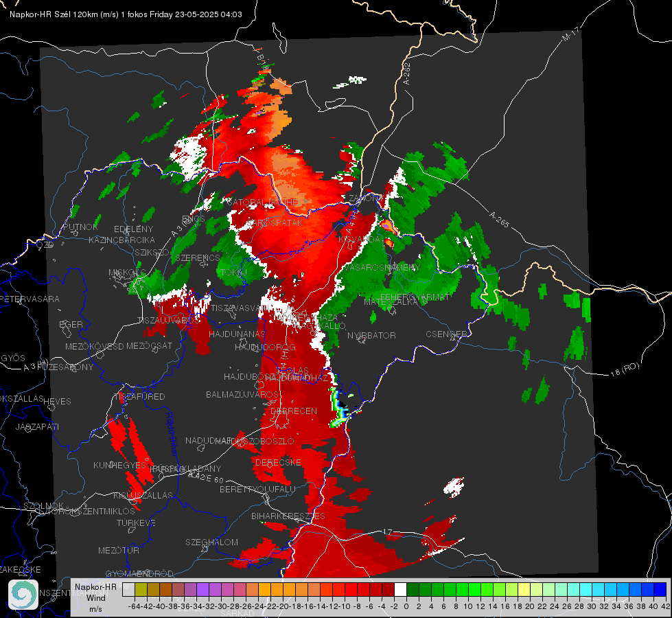Click the dark red swatch between -4 and -2
This screenshot has width=672, height=618.
[388, 589]
